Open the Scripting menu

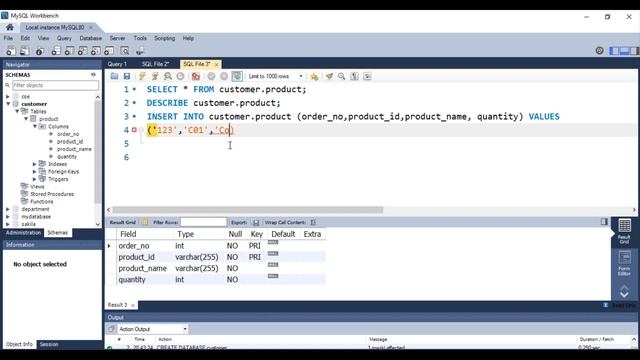tap(164, 38)
